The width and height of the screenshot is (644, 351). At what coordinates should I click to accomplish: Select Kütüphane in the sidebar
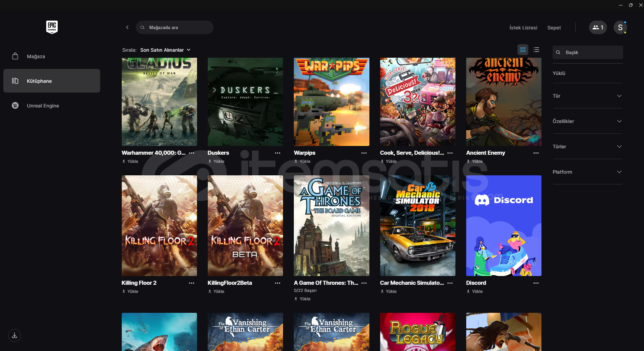pyautogui.click(x=52, y=81)
